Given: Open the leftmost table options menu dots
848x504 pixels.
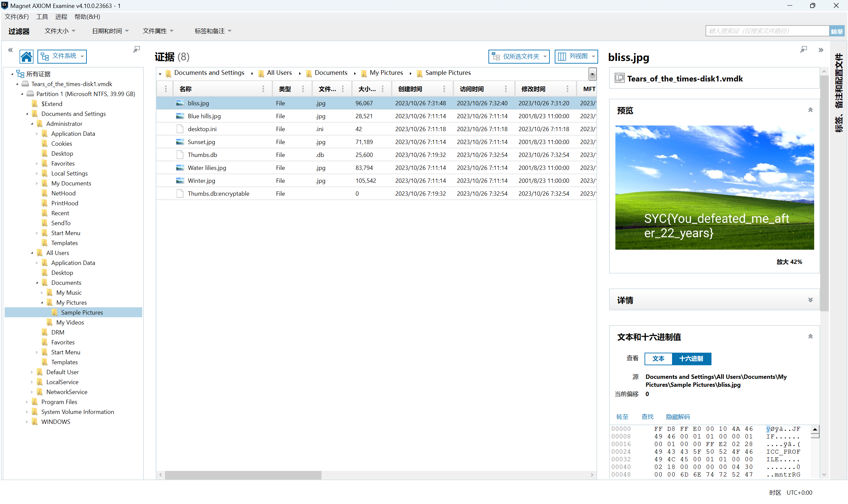Looking at the screenshot, I should (x=165, y=89).
